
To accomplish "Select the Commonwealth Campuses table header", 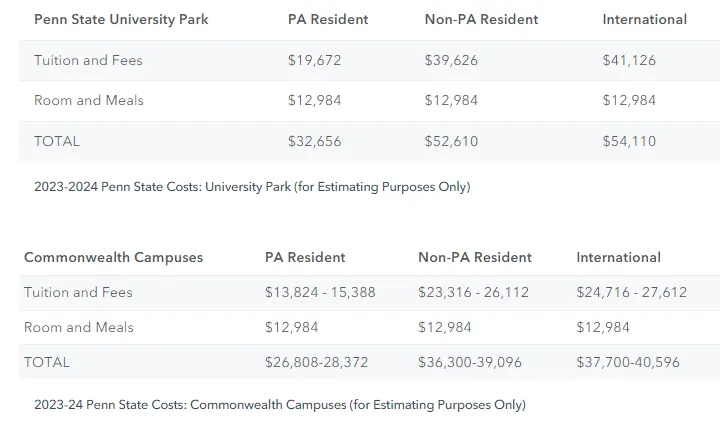I will 113,257.
